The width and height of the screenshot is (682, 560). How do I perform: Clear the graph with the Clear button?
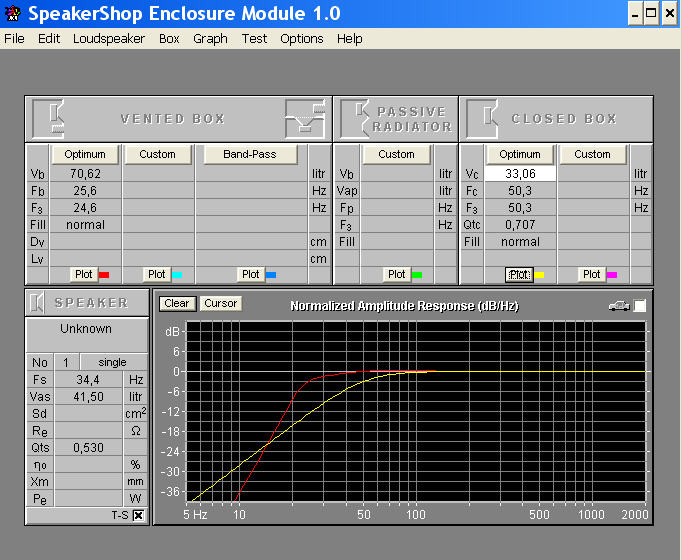[177, 303]
